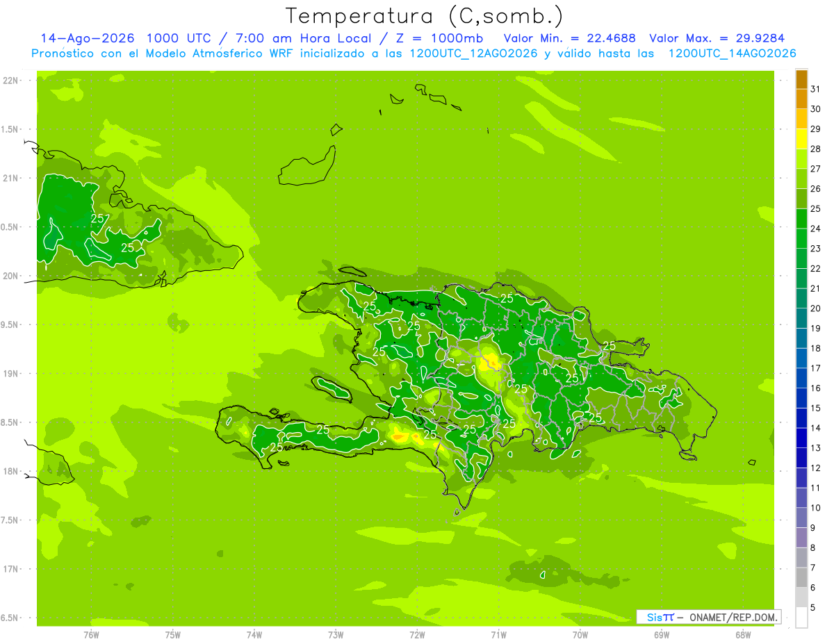This screenshot has height=644, width=834.
Task: Pick the green legend swatch between 24 and 25
Action: [801, 219]
